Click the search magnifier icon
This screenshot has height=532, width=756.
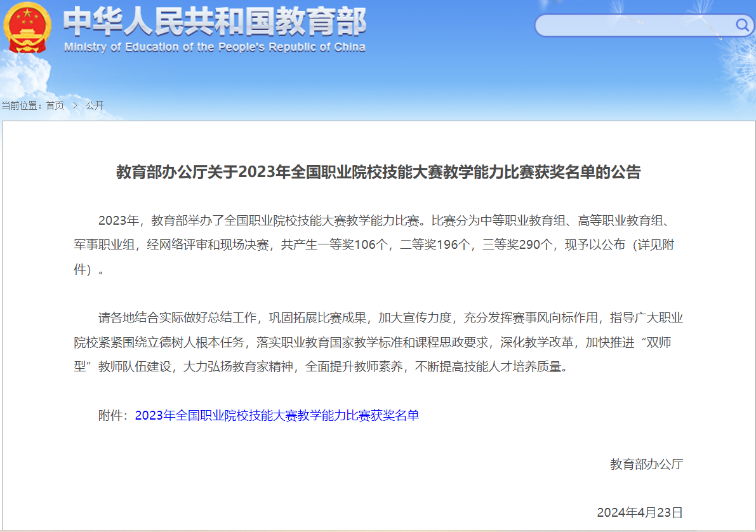[x=741, y=25]
